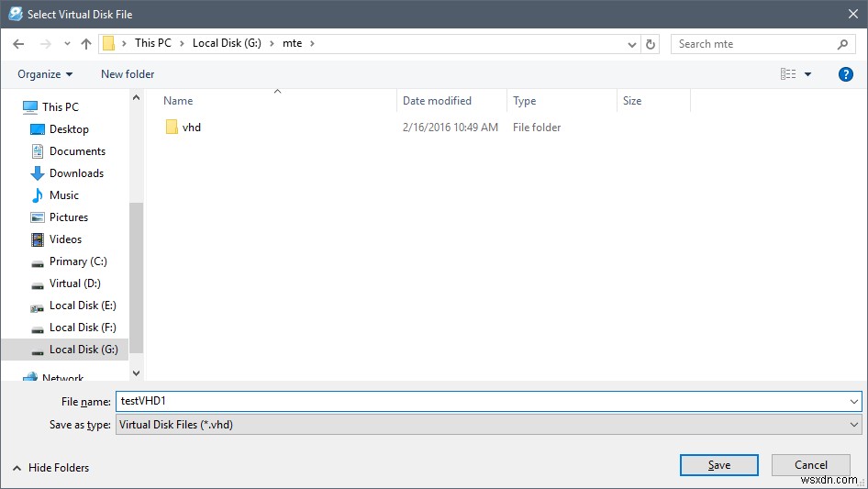Expand chevron after This PC breadcrumb
The image size is (868, 489).
[x=182, y=43]
